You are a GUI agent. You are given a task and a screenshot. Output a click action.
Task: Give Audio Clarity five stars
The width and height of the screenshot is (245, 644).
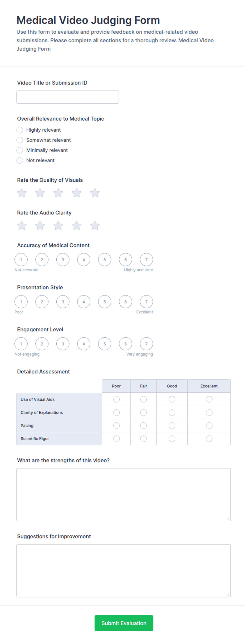(95, 226)
